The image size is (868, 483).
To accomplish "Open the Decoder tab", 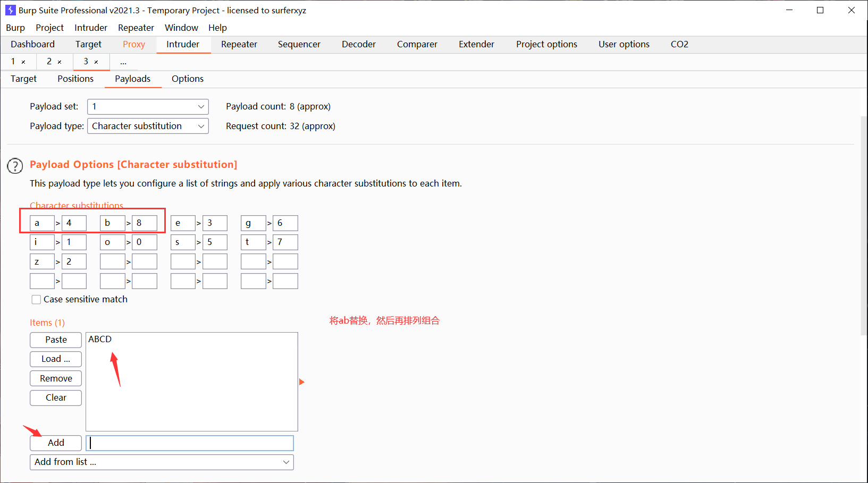I will coord(359,45).
